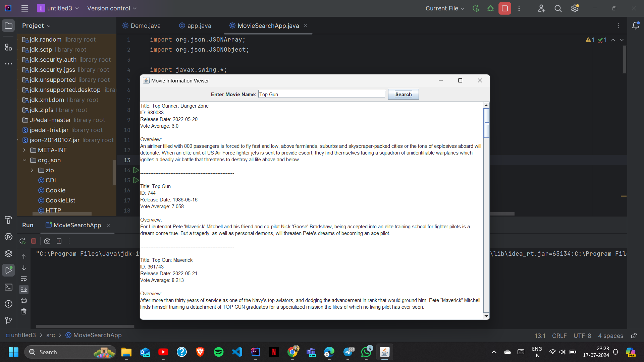This screenshot has height=362, width=644.
Task: Expand the META-INF folder
Action: click(x=24, y=150)
